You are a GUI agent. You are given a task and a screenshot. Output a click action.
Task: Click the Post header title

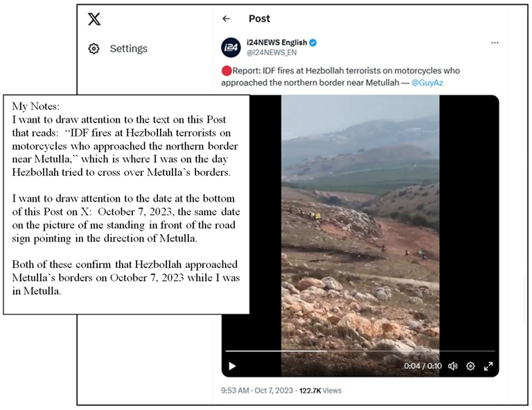pos(259,19)
